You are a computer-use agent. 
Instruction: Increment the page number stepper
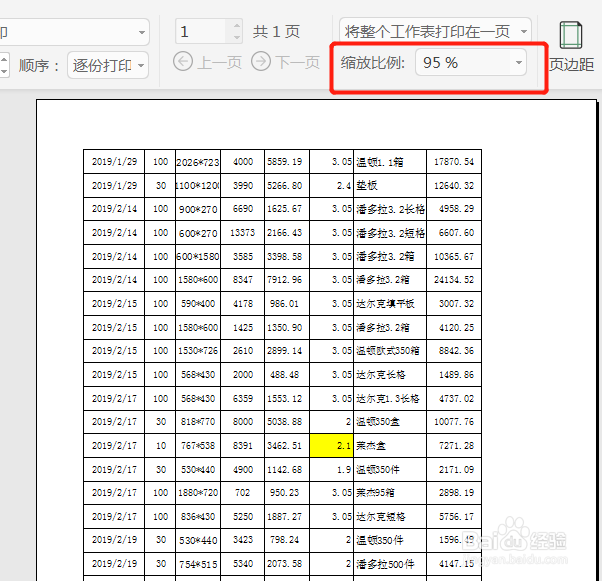(x=237, y=26)
